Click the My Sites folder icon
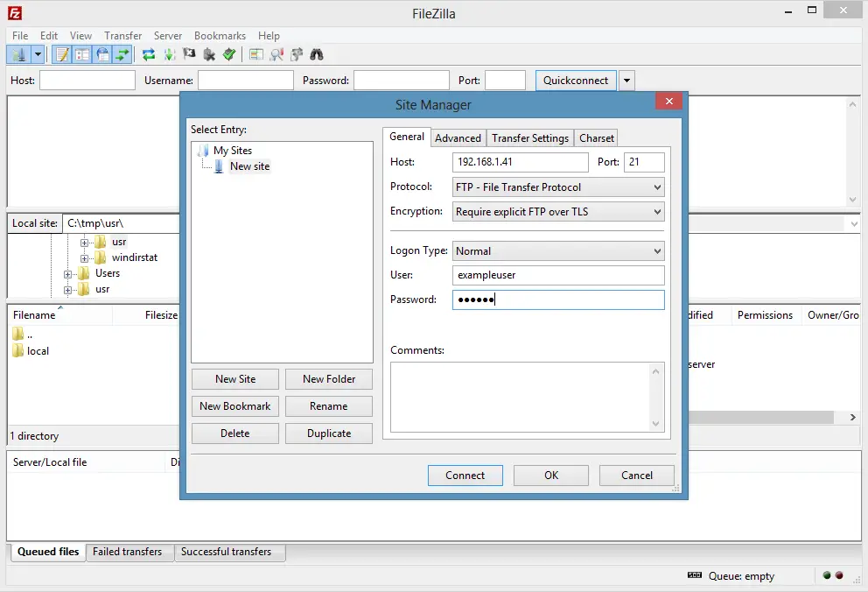Viewport: 868px width, 592px height. (204, 150)
